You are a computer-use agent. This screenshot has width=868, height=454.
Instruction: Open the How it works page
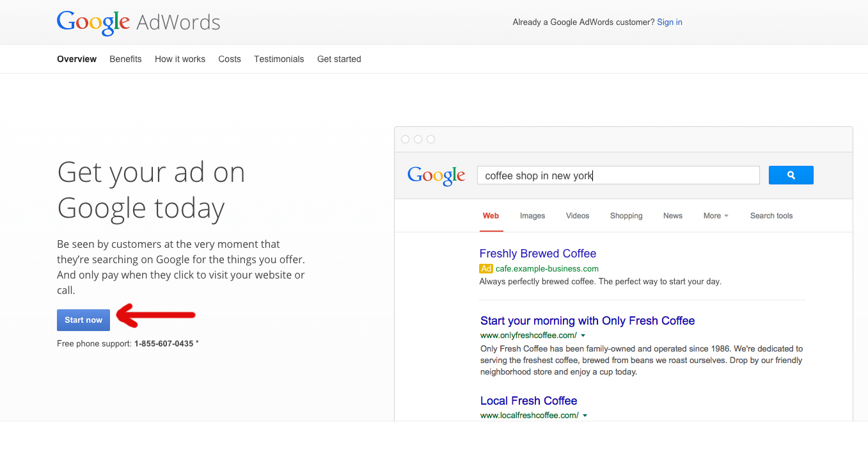(x=180, y=59)
